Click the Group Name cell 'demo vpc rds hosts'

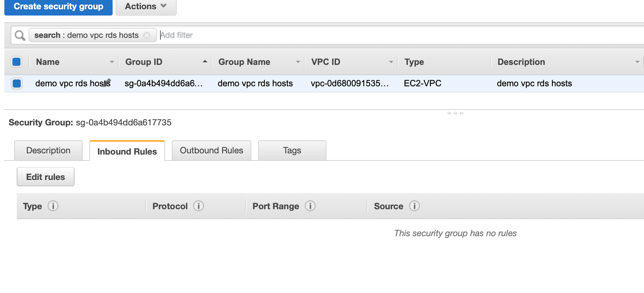pyautogui.click(x=255, y=83)
